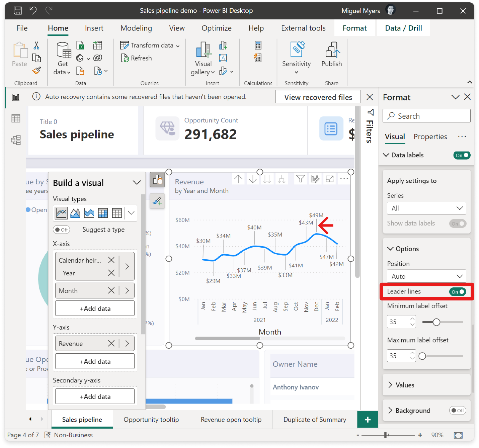Click the Focus mode icon on visual
This screenshot has height=448, width=479.
330,179
